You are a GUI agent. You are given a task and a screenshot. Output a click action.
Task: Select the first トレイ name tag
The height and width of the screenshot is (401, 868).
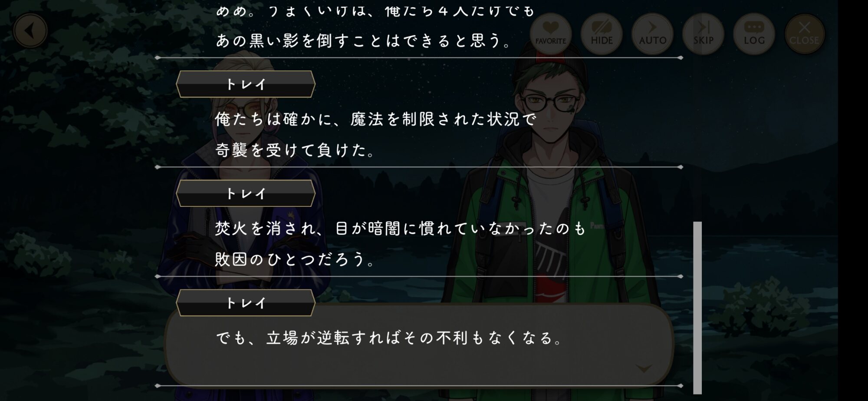pyautogui.click(x=246, y=84)
